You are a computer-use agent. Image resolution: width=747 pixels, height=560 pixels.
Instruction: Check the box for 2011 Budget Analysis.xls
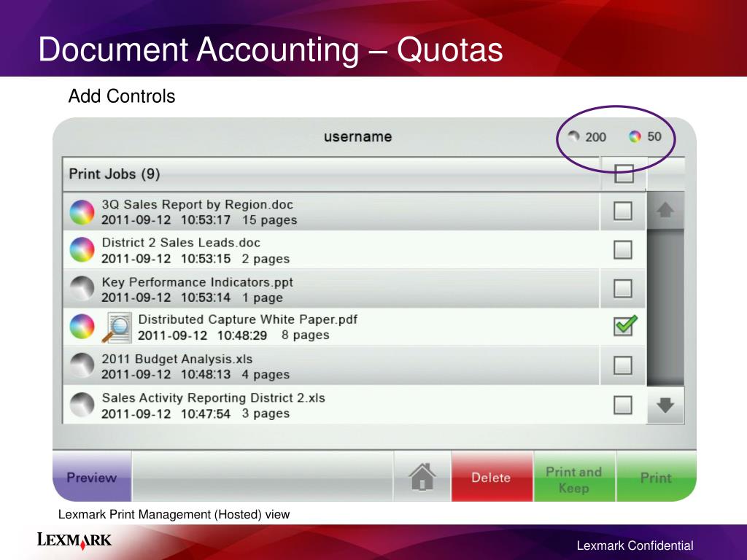pos(623,366)
